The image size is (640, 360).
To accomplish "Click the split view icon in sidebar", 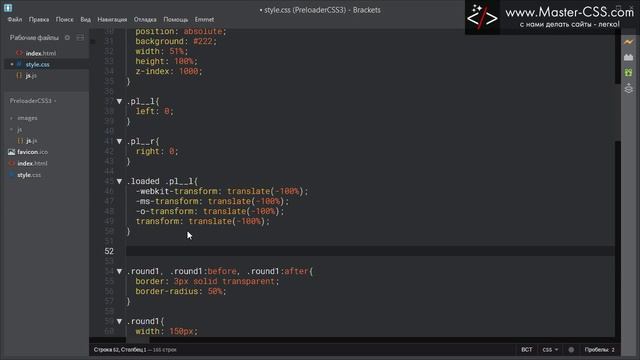I will pos(80,38).
